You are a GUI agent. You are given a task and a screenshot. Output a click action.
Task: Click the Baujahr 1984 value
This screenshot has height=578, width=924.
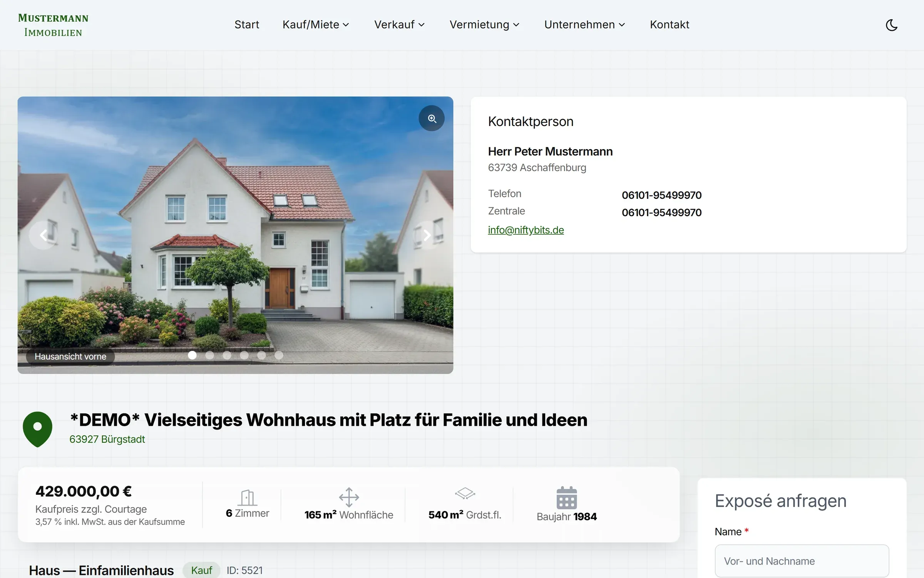tap(567, 516)
